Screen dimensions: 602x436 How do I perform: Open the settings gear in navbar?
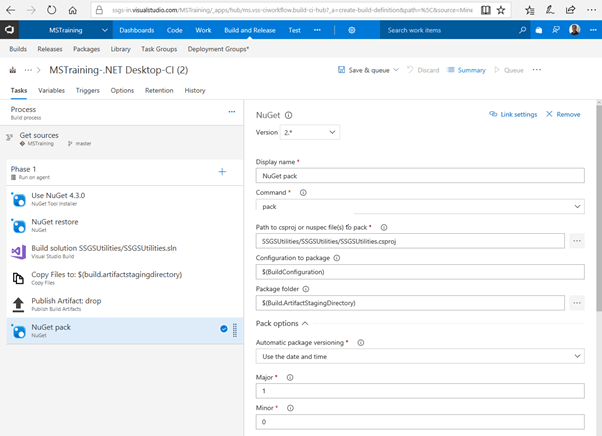352,30
